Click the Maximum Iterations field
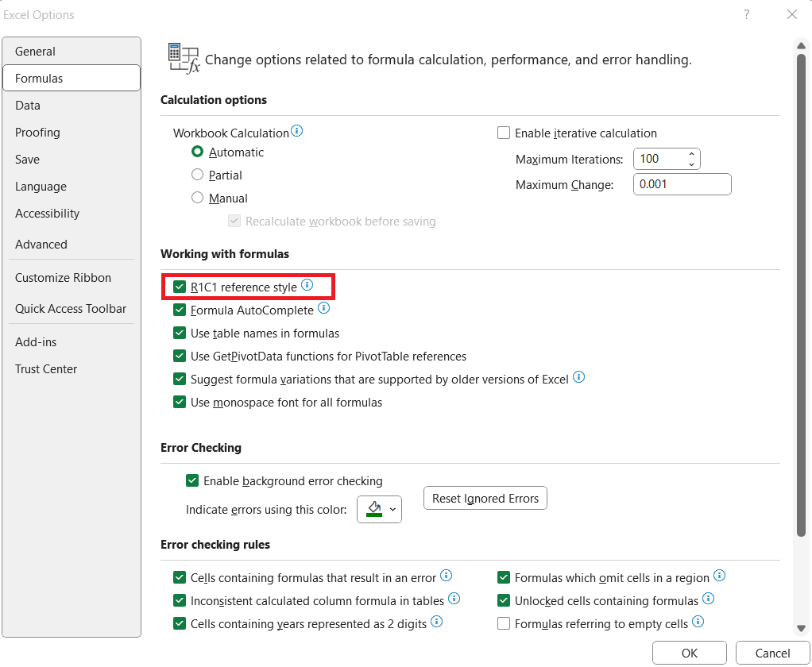The width and height of the screenshot is (812, 667). 659,159
